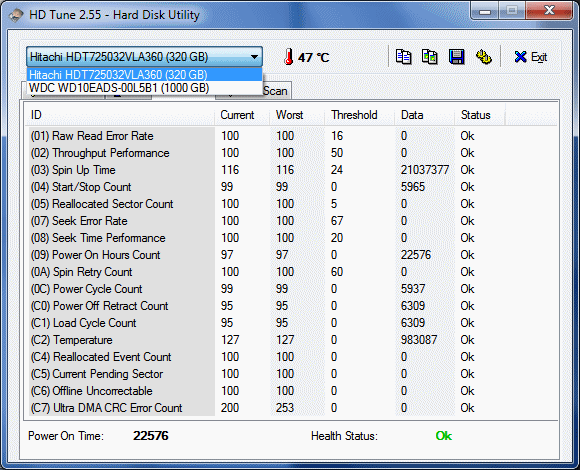Click the Threshold column header
The height and width of the screenshot is (470, 580).
[x=359, y=115]
